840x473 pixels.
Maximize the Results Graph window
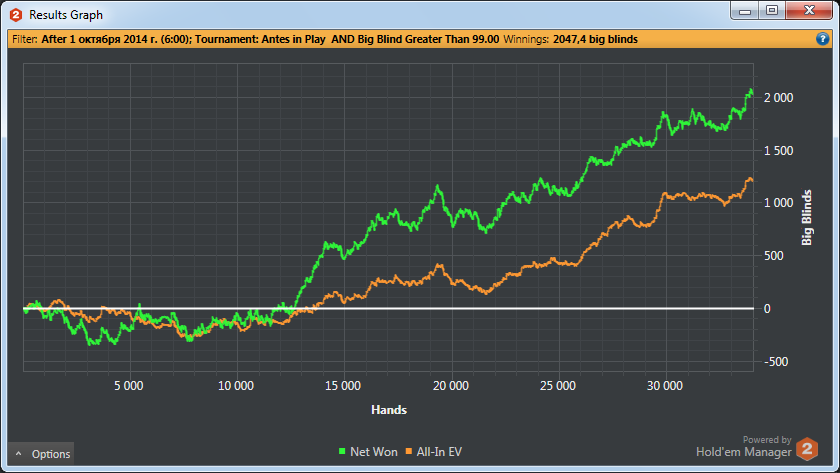[x=772, y=10]
